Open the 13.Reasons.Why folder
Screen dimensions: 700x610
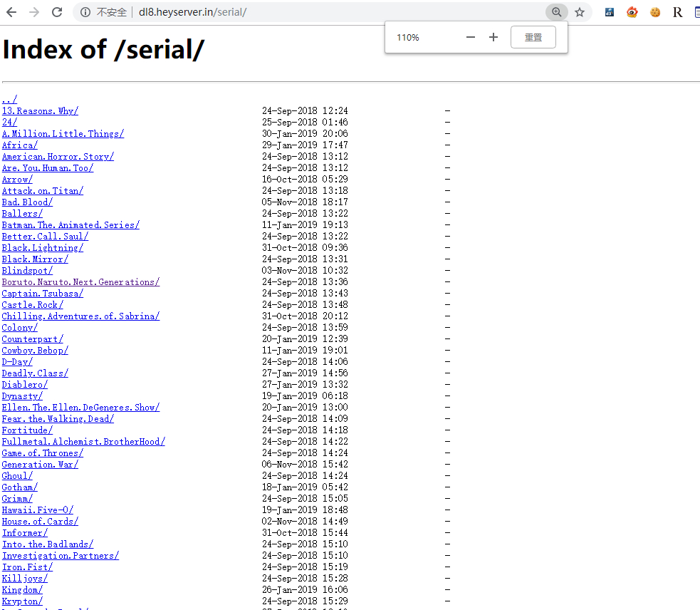click(40, 111)
